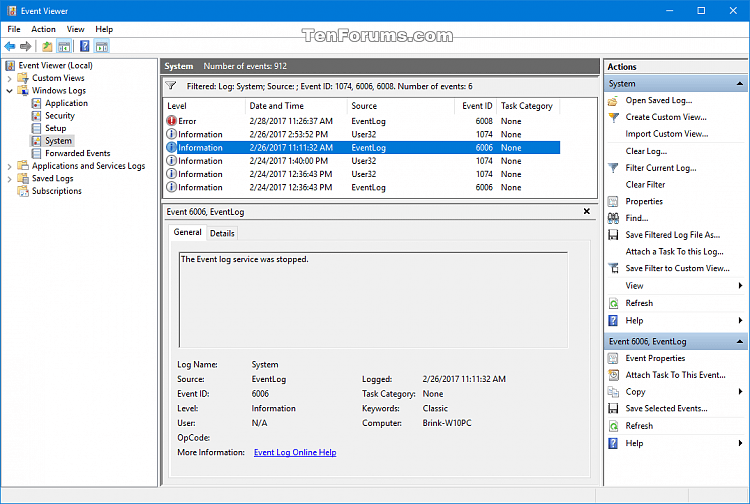The image size is (750, 504).
Task: Open the Help menu in menu bar
Action: click(x=104, y=29)
